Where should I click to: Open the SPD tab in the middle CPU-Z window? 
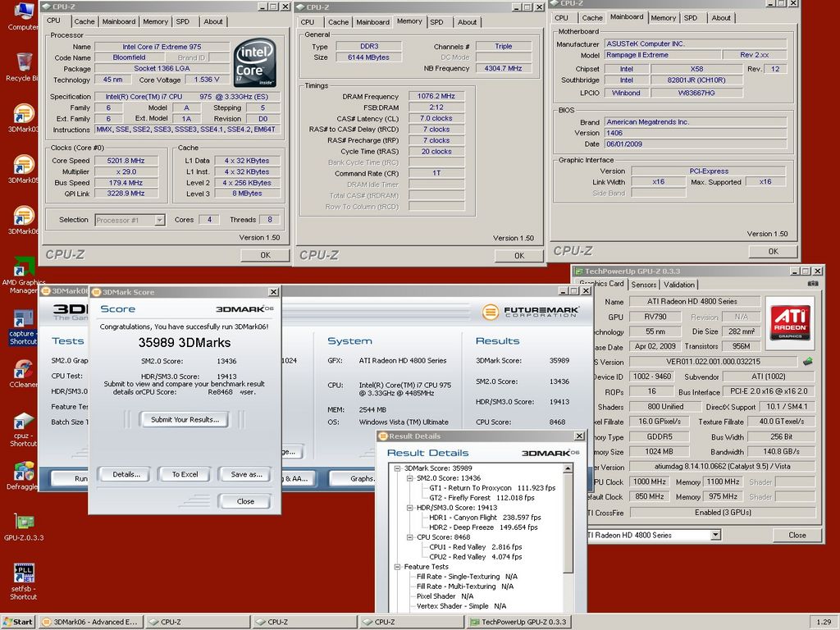click(x=436, y=22)
